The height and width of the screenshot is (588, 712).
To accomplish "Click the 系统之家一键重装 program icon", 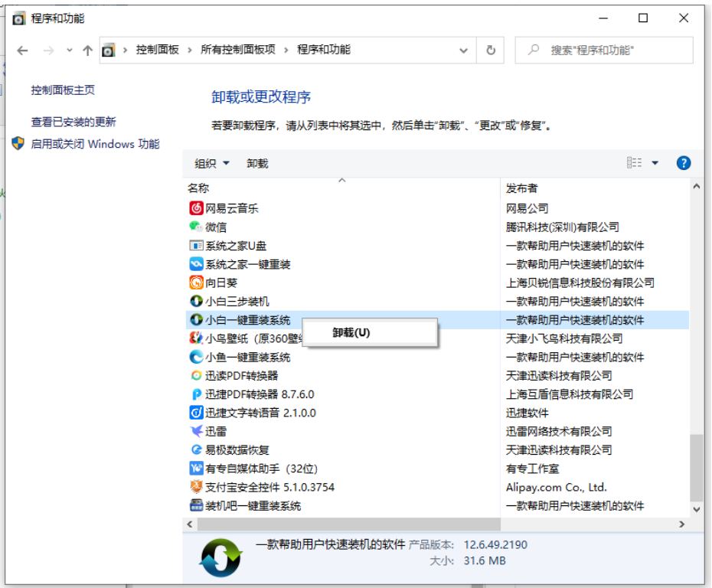I will (196, 264).
